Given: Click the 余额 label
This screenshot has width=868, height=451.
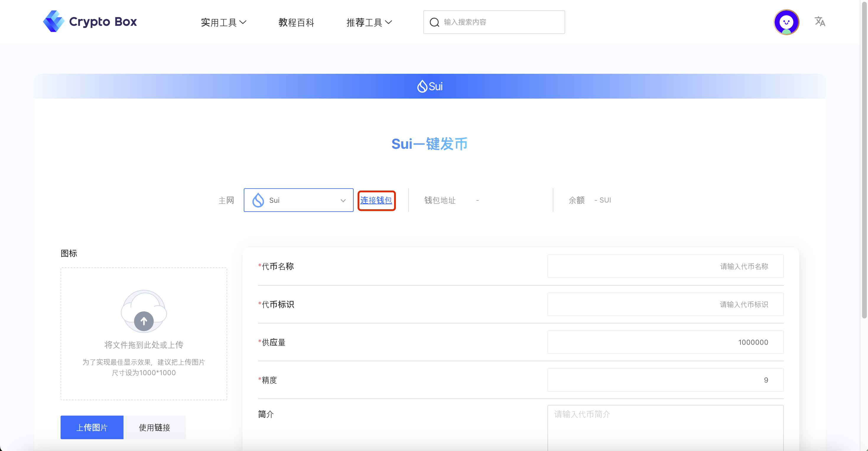Looking at the screenshot, I should (x=576, y=200).
